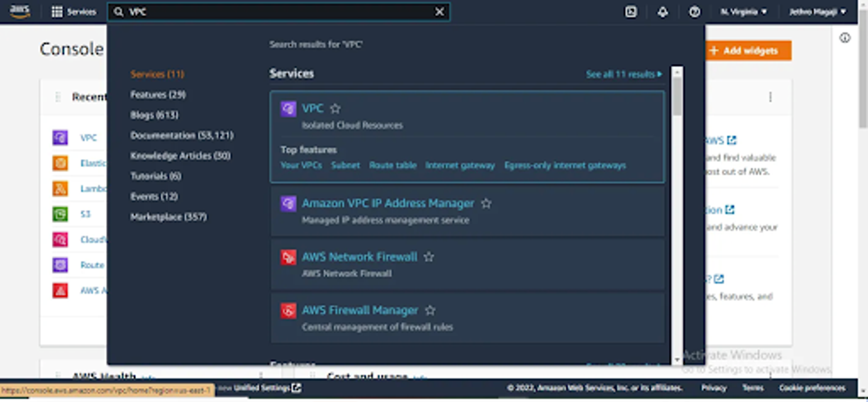Open the CloudShell terminal icon

(631, 12)
